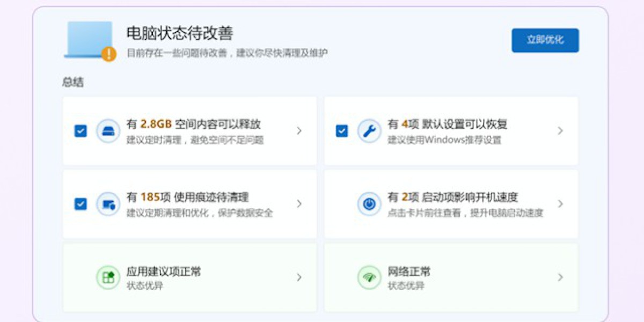Open usage traces details via chevron

tap(299, 204)
